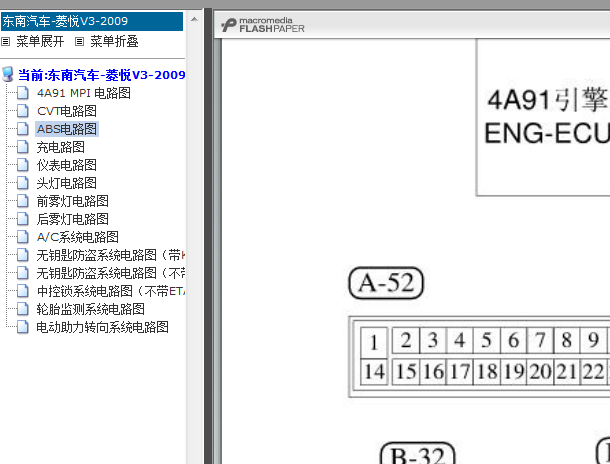Open 轮胎监测系统电路图 document
The height and width of the screenshot is (464, 610).
pyautogui.click(x=90, y=309)
